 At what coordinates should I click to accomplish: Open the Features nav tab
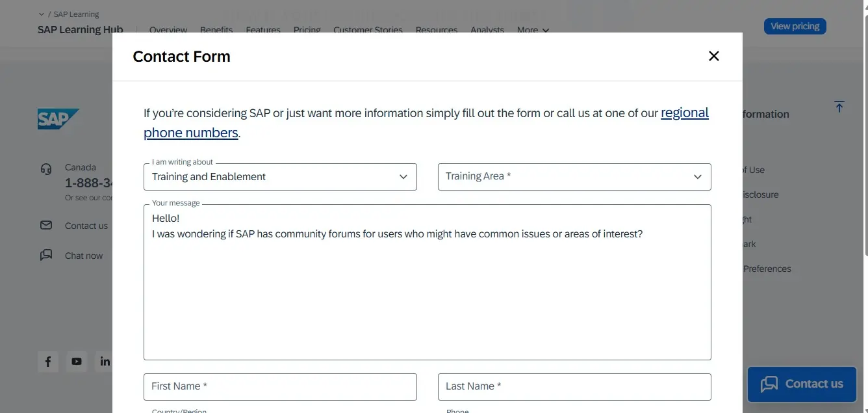(x=263, y=30)
